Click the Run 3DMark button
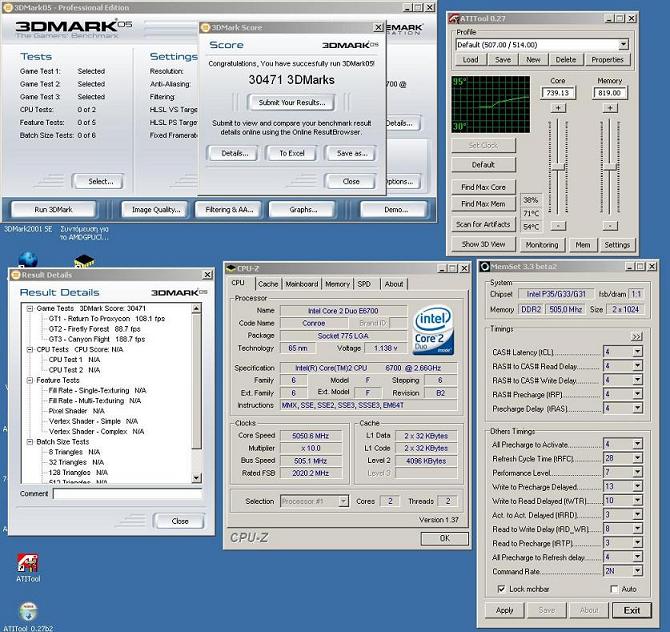The width and height of the screenshot is (670, 632). [x=53, y=209]
